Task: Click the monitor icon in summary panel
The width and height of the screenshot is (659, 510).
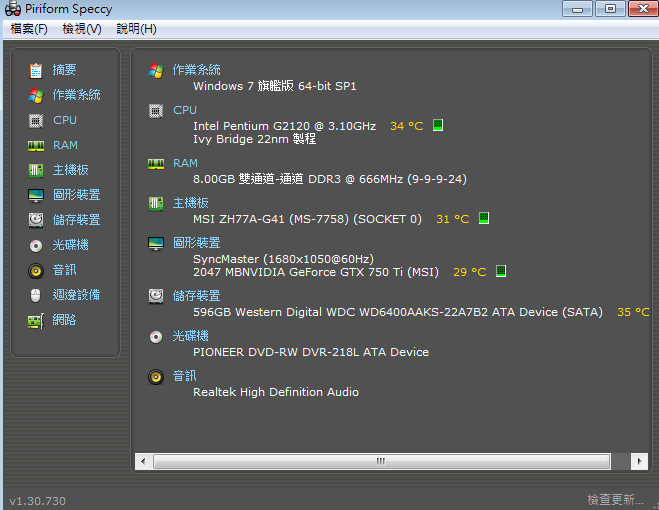Action: tap(156, 243)
